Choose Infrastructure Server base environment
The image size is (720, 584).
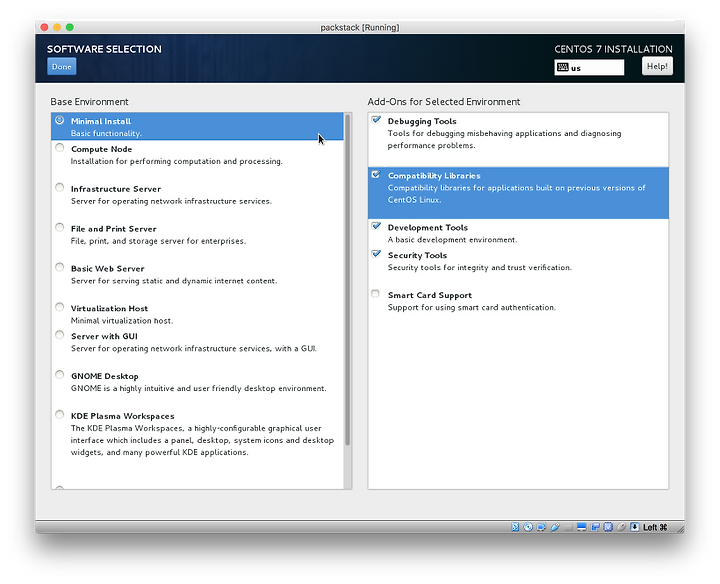pyautogui.click(x=59, y=187)
